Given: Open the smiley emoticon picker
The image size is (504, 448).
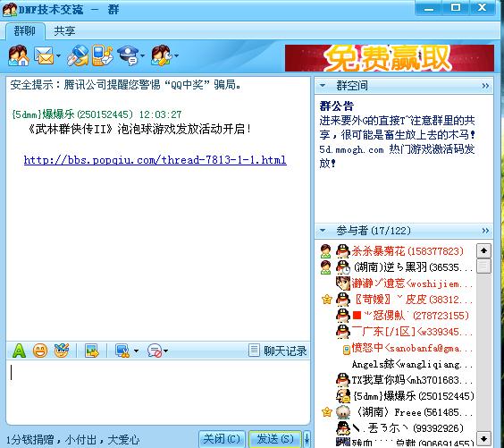Looking at the screenshot, I should coord(40,351).
